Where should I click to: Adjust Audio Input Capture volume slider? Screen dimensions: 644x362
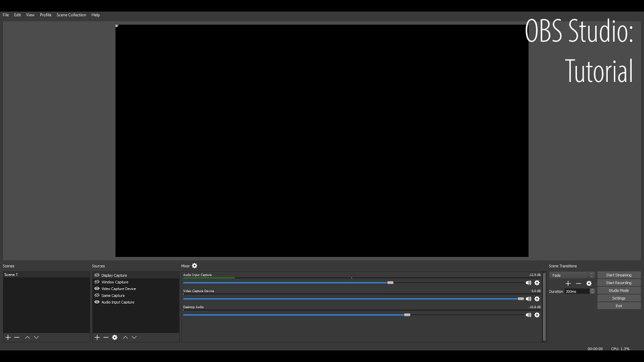(x=390, y=283)
